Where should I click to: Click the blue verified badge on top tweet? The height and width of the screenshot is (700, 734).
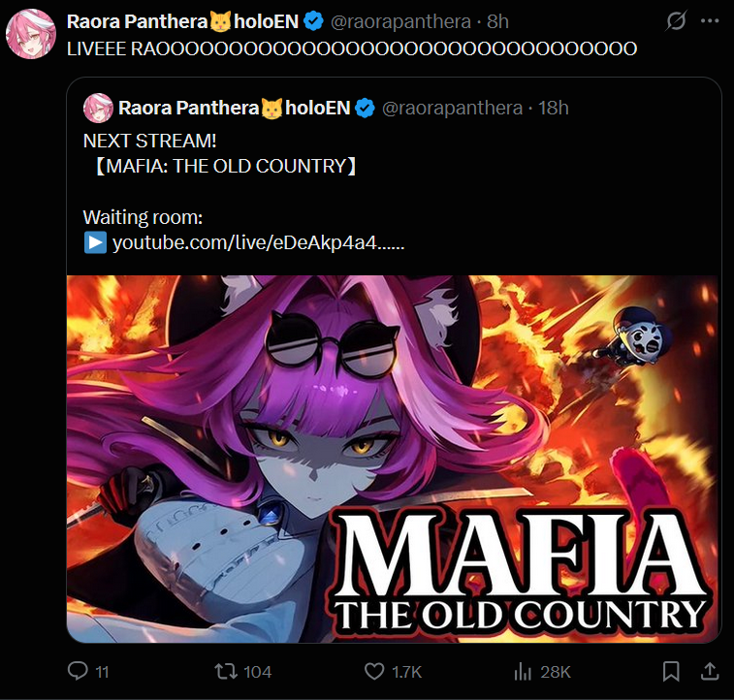tap(312, 20)
